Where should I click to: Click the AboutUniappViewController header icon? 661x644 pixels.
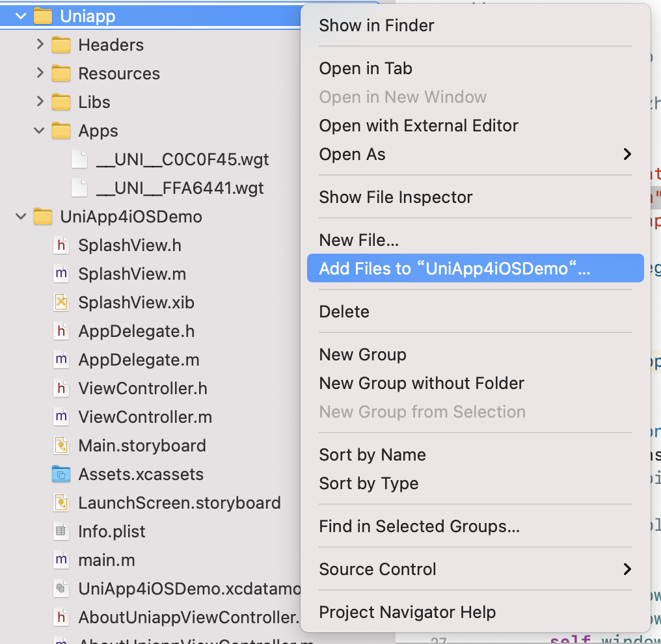61,617
